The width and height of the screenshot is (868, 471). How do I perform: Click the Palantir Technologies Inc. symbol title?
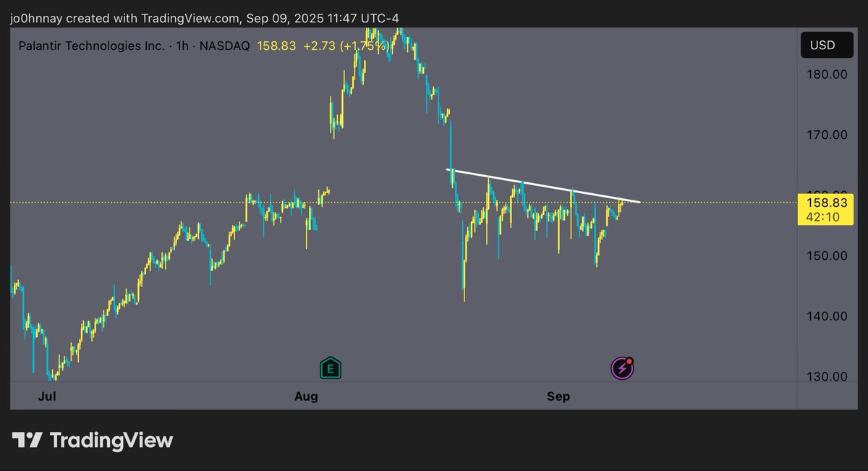tap(91, 46)
